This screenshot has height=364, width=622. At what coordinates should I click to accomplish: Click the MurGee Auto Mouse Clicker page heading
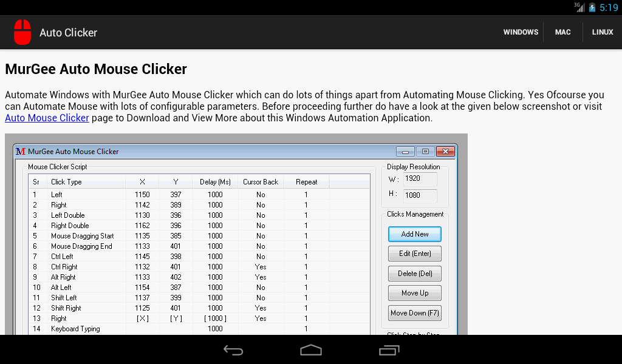click(95, 69)
